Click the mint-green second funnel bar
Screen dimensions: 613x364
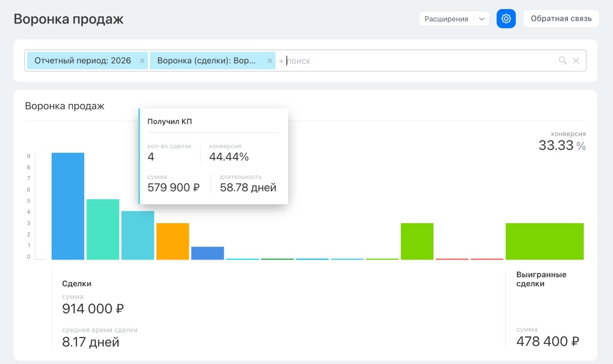[103, 229]
